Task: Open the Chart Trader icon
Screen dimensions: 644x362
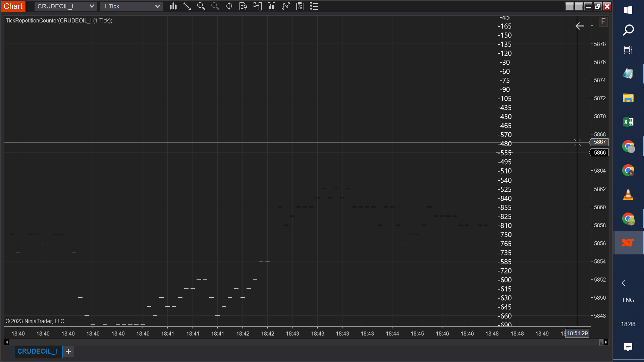Action: (257, 6)
